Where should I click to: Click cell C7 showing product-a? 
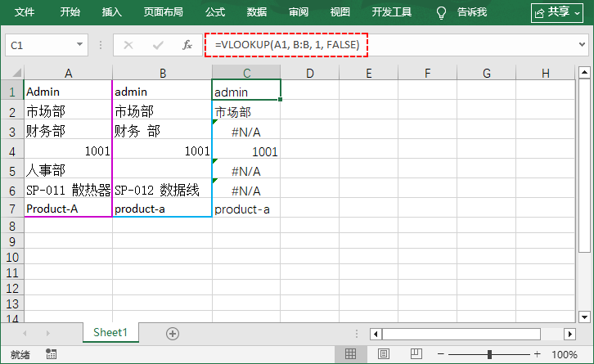click(246, 209)
